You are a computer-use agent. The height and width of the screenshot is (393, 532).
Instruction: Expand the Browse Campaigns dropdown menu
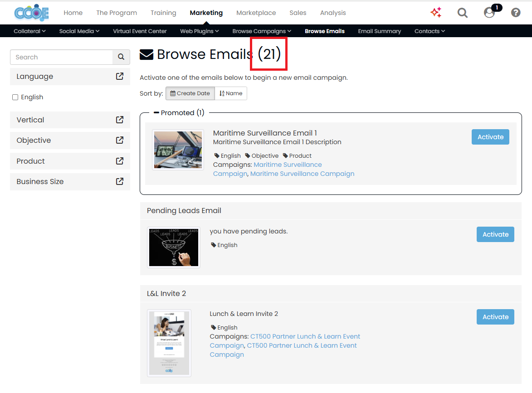pos(262,31)
